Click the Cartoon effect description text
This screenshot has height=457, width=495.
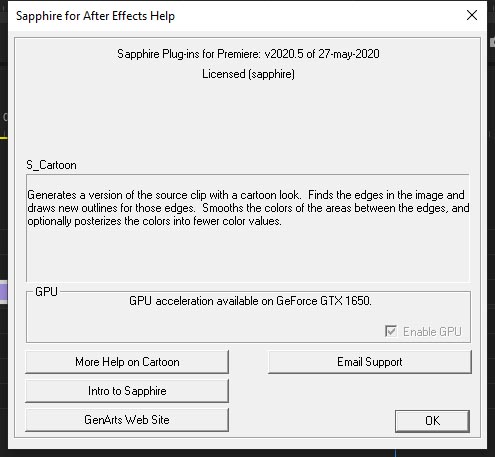coord(248,208)
